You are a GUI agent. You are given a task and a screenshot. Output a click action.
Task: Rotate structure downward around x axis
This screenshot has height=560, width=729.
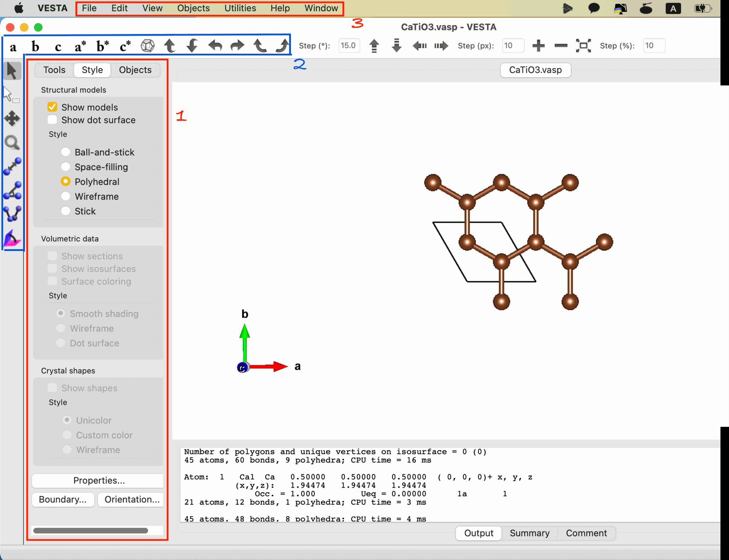192,46
